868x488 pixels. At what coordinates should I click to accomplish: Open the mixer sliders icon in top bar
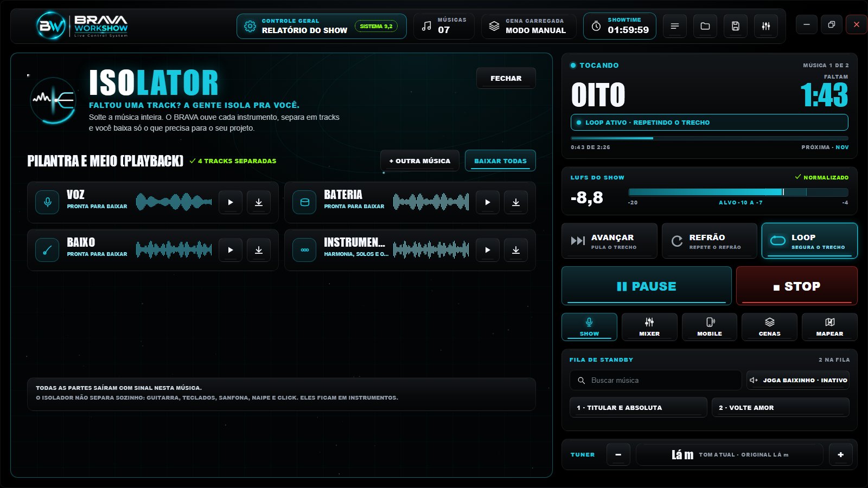[x=766, y=26]
